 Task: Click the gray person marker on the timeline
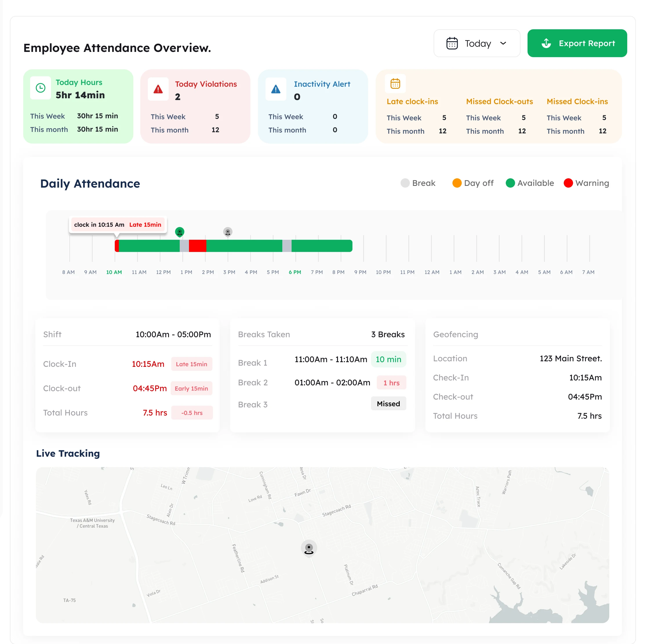coord(228,232)
